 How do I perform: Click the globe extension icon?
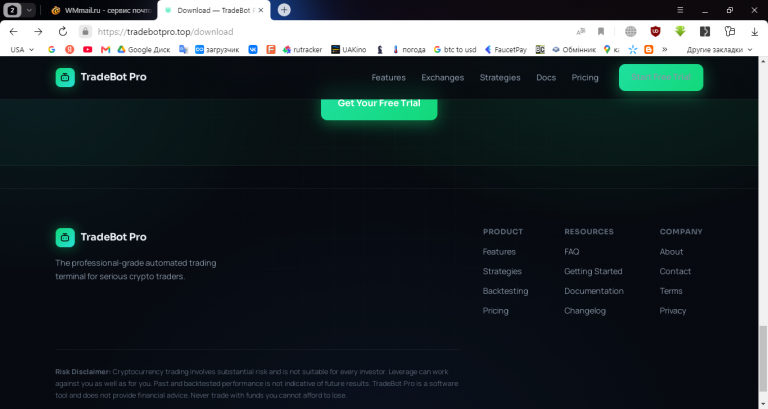point(630,32)
